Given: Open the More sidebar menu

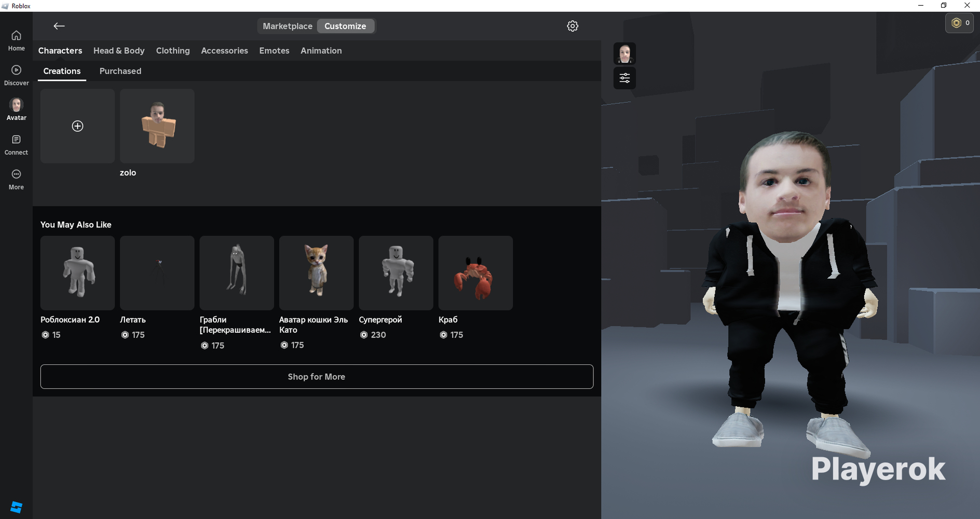Looking at the screenshot, I should [x=16, y=180].
